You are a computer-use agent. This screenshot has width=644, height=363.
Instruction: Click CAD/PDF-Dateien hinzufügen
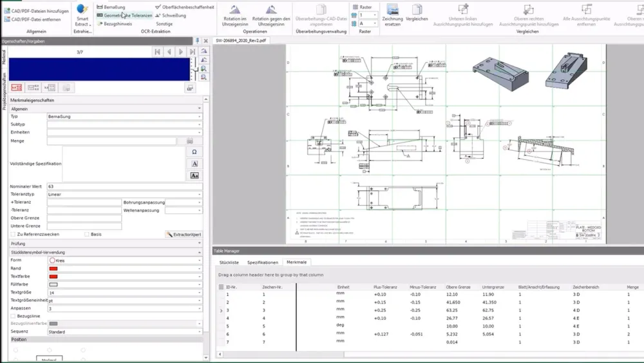pos(36,11)
